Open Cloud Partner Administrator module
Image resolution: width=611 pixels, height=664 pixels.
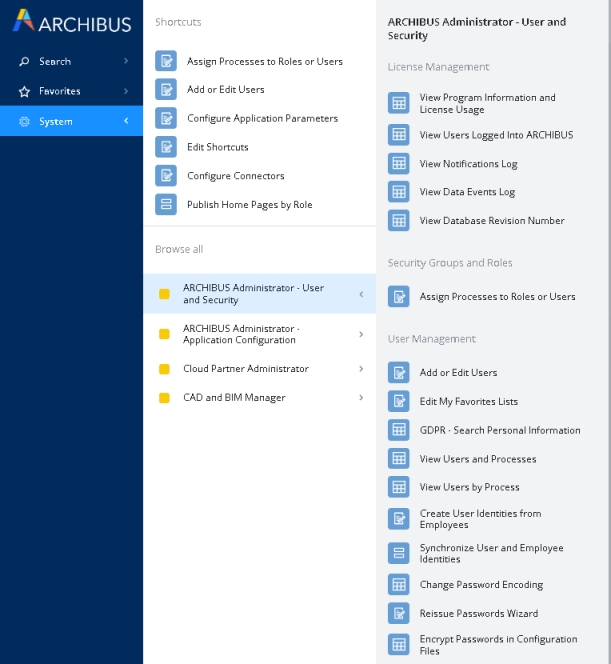(x=260, y=369)
